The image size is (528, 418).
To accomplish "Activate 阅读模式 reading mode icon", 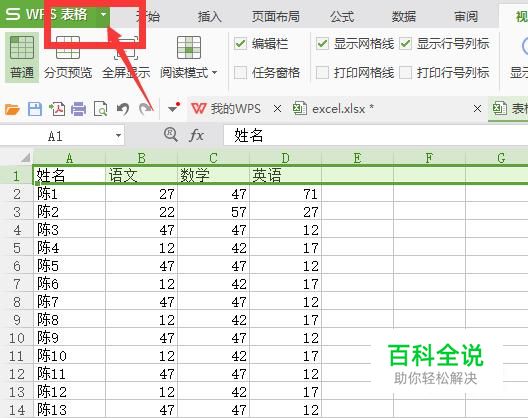I will coord(189,48).
